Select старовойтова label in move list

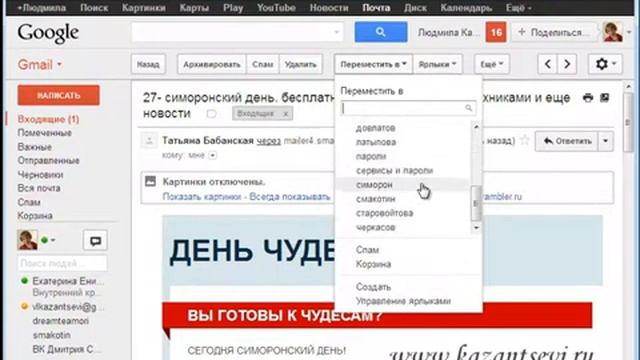tap(384, 213)
